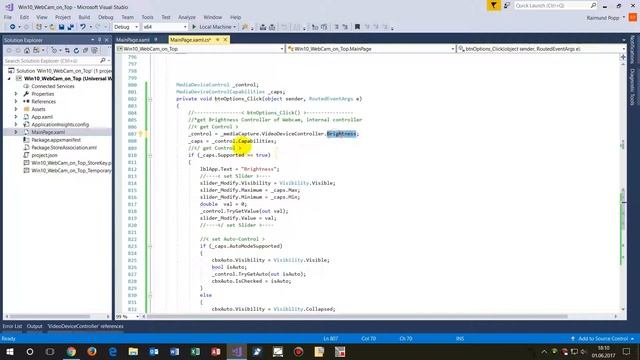The height and width of the screenshot is (360, 640).
Task: Click the Search Solution Explorer input field
Action: point(51,60)
